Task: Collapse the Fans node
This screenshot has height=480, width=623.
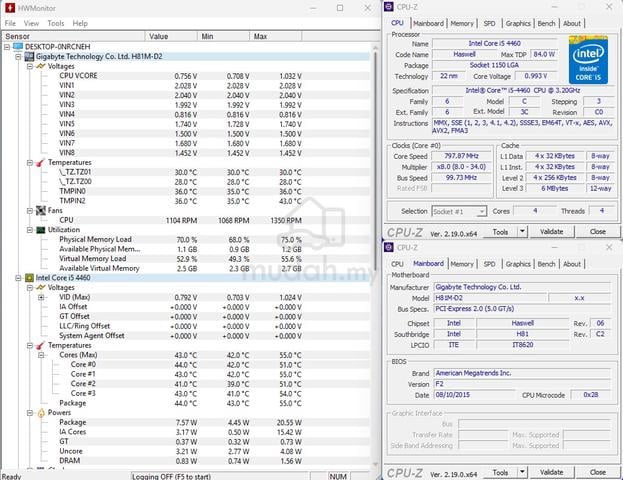Action: pos(30,211)
